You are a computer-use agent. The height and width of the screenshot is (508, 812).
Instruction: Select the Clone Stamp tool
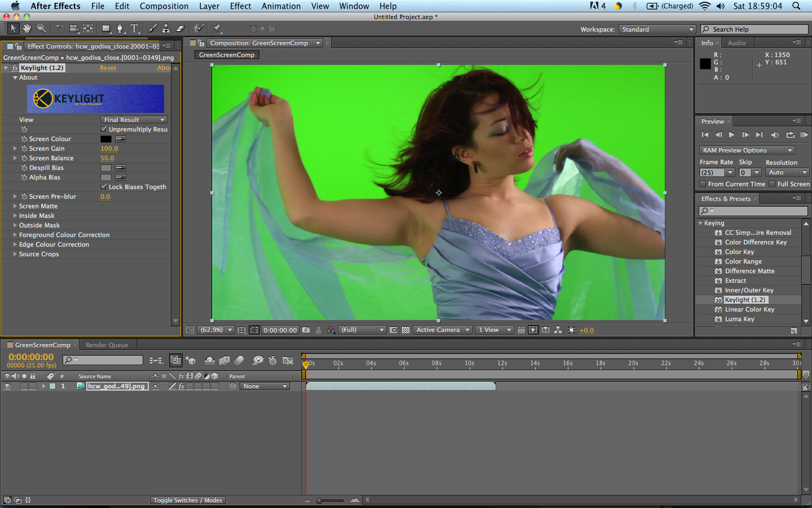[x=167, y=28]
